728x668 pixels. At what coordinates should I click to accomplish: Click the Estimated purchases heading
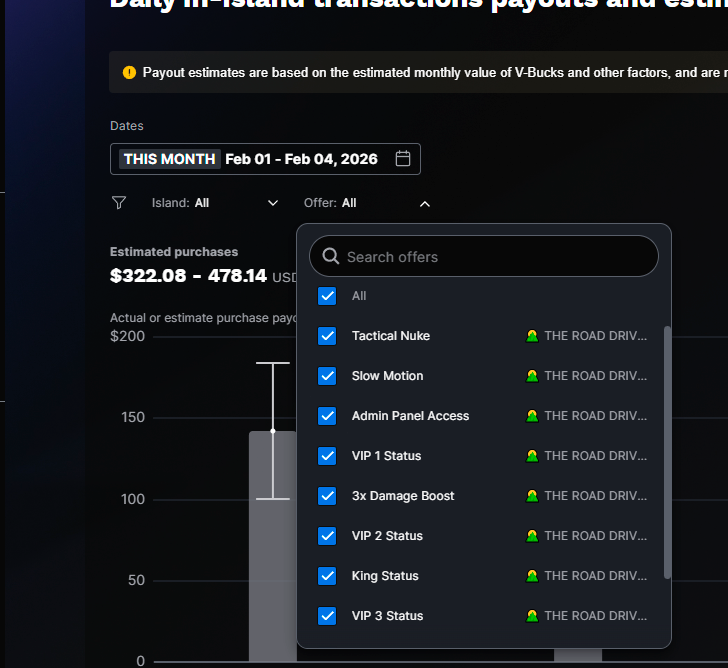(x=174, y=252)
